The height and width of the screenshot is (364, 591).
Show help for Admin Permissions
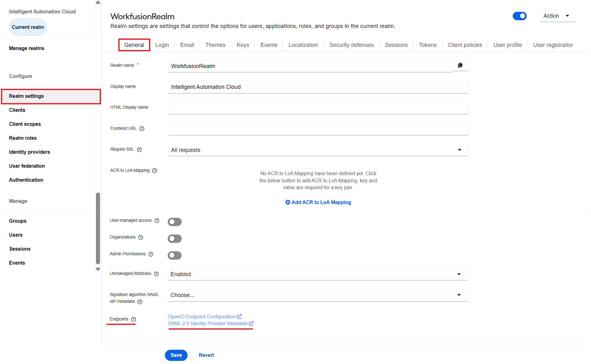pyautogui.click(x=151, y=254)
